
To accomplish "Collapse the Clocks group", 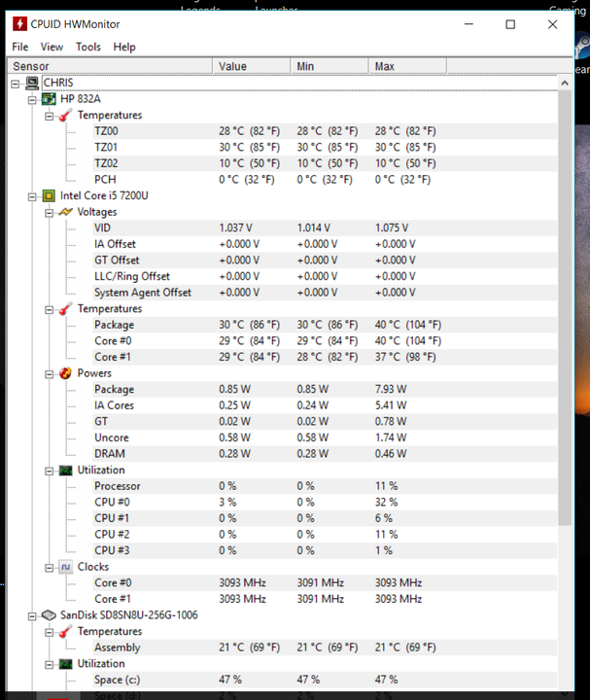I will click(x=50, y=568).
